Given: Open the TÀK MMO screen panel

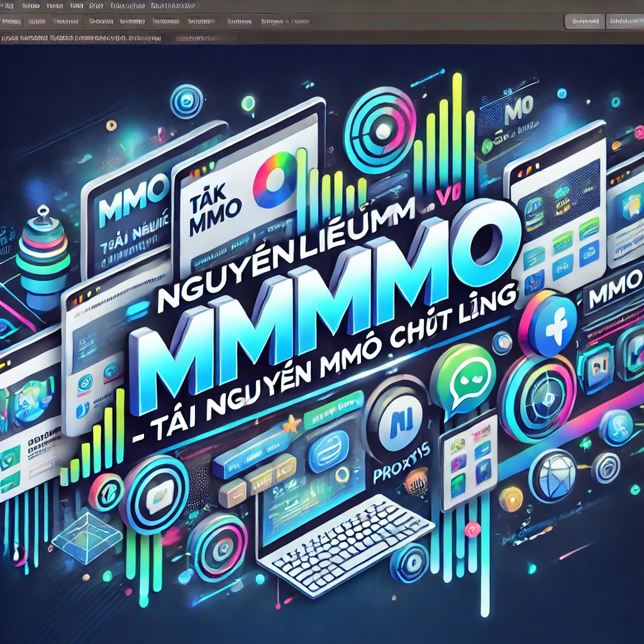Looking at the screenshot, I should (x=233, y=208).
